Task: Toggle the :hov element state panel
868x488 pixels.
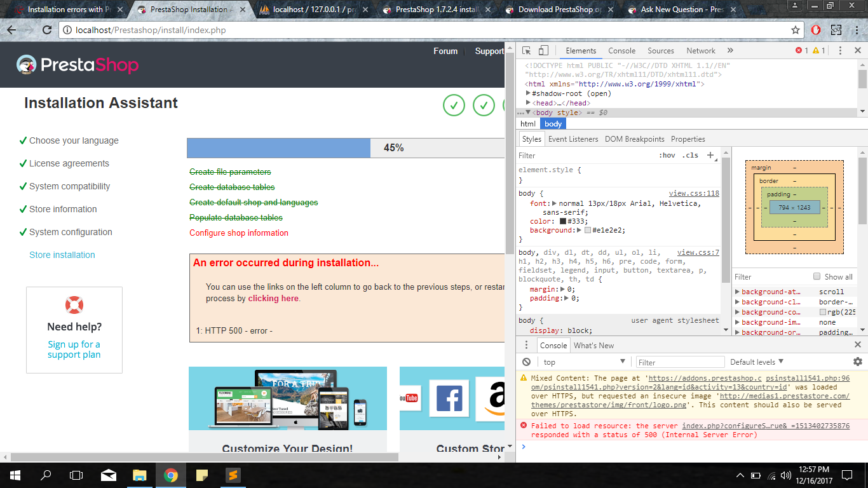Action: click(667, 155)
